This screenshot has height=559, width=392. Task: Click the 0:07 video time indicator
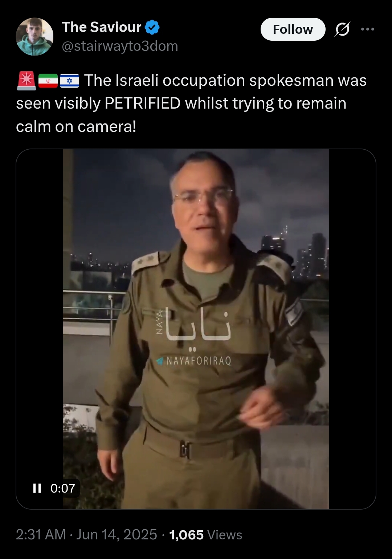(63, 488)
